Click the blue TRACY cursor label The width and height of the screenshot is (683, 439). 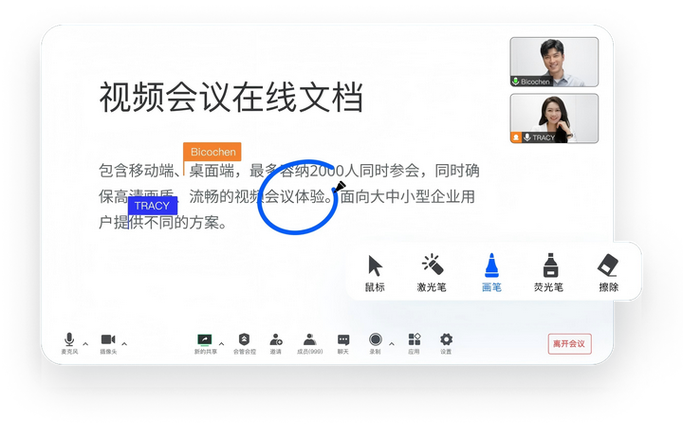pyautogui.click(x=152, y=206)
